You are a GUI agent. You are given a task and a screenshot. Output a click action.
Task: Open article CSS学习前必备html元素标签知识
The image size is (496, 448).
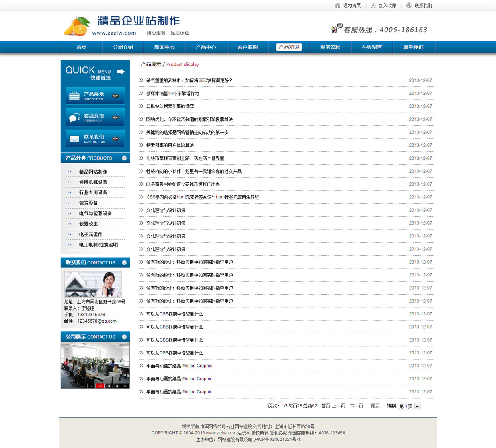tap(203, 197)
